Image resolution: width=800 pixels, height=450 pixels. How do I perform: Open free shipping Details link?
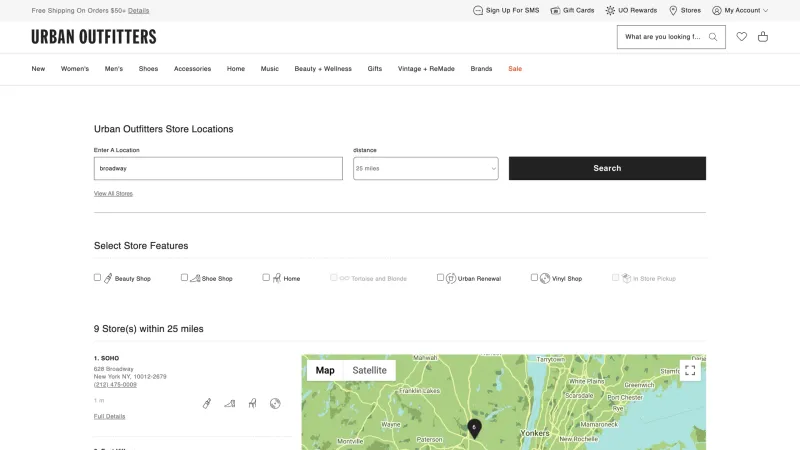point(139,11)
